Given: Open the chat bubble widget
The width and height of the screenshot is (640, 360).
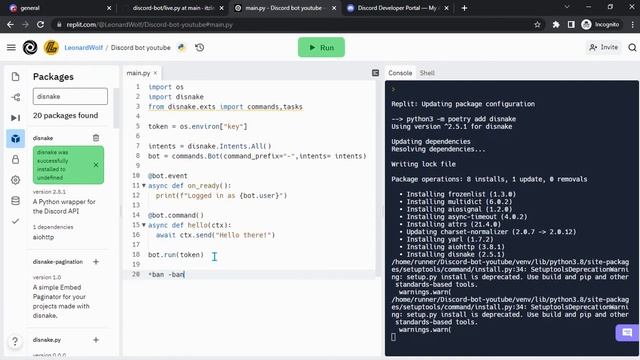Looking at the screenshot, I should click(x=627, y=333).
